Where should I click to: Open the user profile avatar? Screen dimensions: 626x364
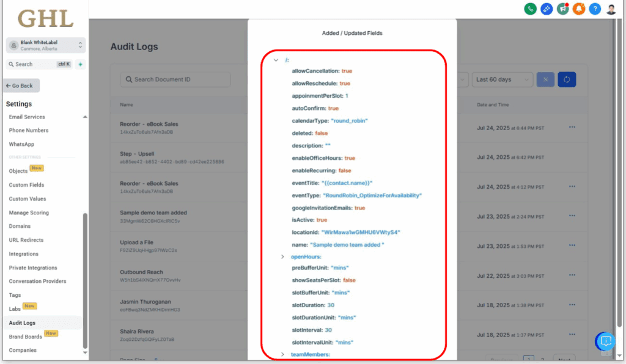pos(611,9)
